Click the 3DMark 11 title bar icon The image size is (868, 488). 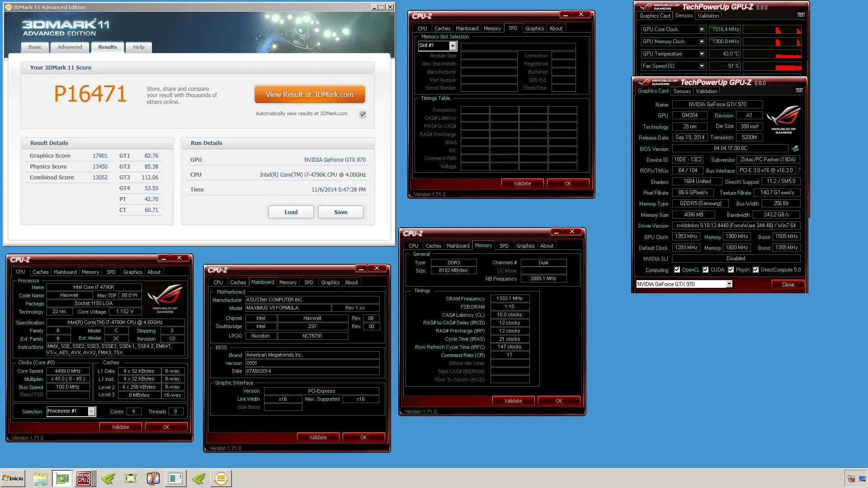click(8, 7)
